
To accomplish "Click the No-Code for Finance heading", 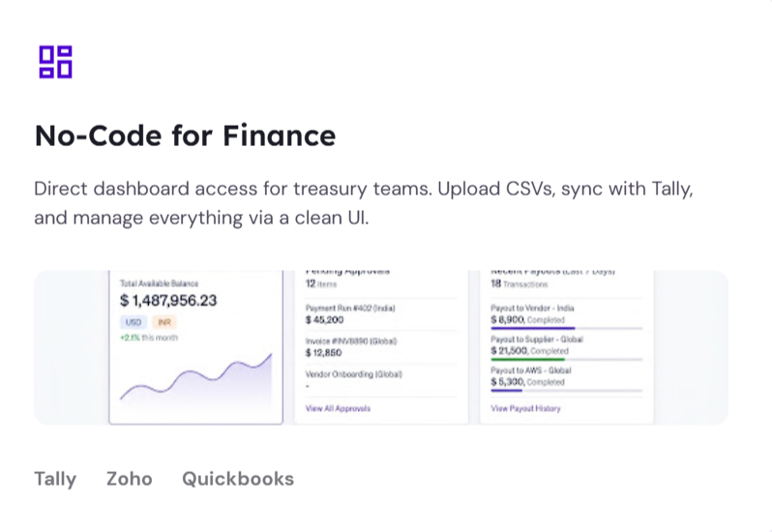I will (x=185, y=135).
